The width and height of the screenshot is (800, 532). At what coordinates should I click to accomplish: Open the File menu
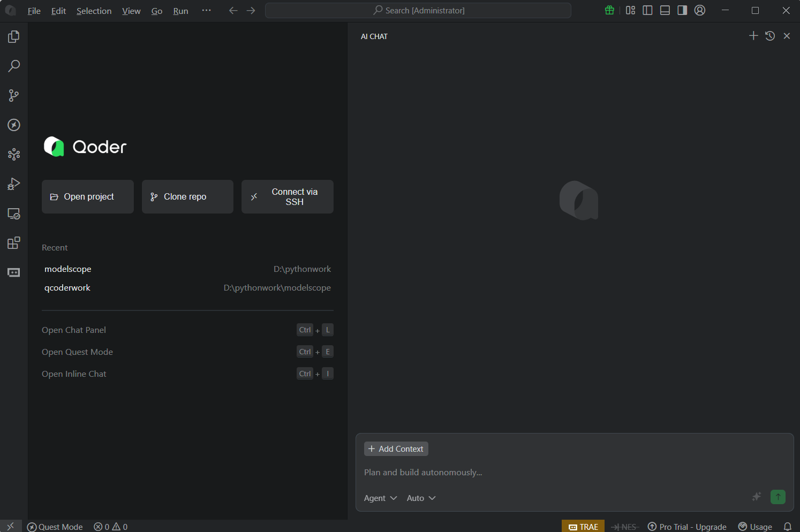(34, 11)
